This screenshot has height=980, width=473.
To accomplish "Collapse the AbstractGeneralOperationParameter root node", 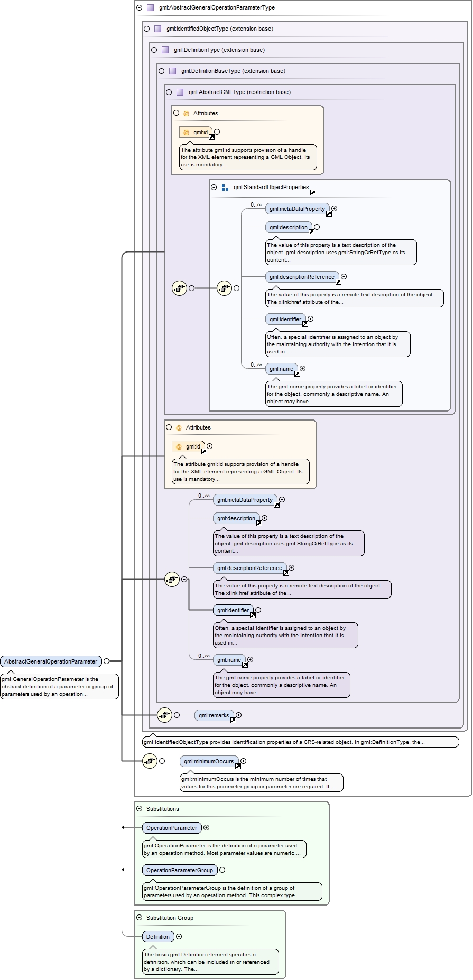I will tap(106, 661).
